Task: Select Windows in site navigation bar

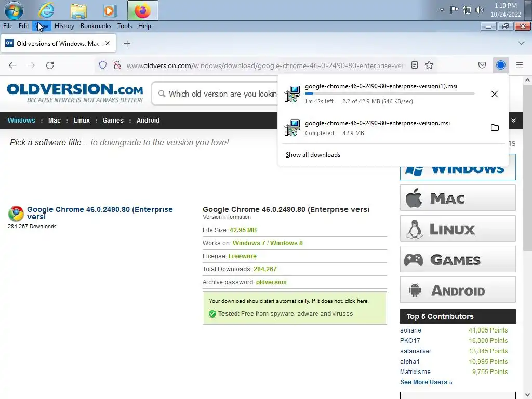Action: pos(21,121)
